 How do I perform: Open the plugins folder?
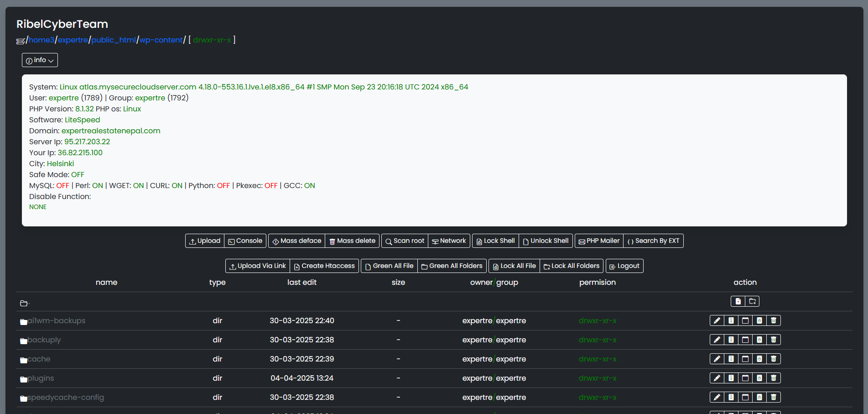coord(41,378)
